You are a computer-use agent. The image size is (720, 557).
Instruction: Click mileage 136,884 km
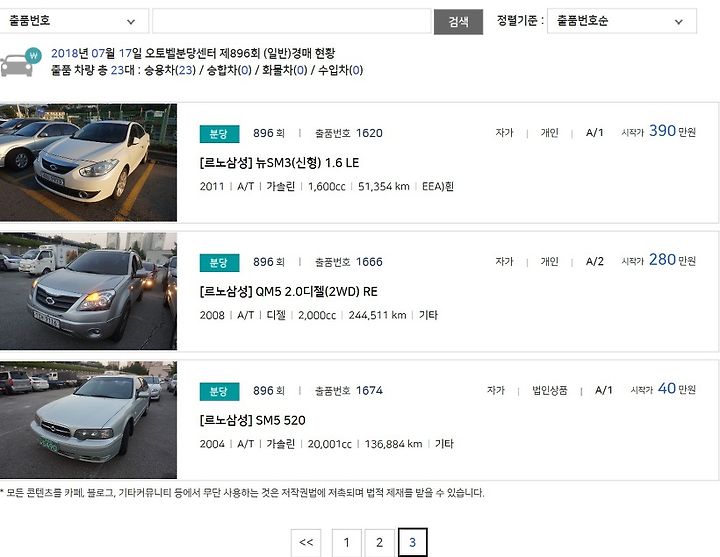393,444
